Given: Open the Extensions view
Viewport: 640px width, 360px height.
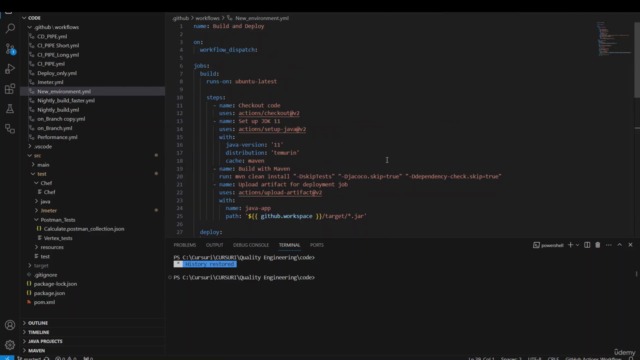Looking at the screenshot, I should [x=10, y=89].
